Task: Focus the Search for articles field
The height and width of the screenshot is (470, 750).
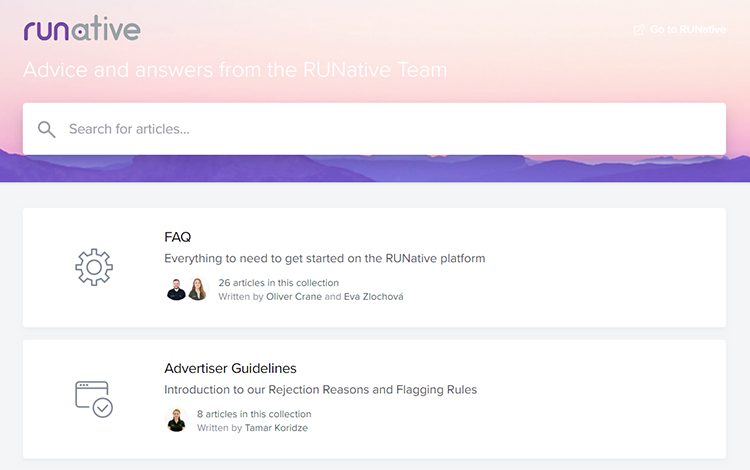Action: tap(375, 129)
